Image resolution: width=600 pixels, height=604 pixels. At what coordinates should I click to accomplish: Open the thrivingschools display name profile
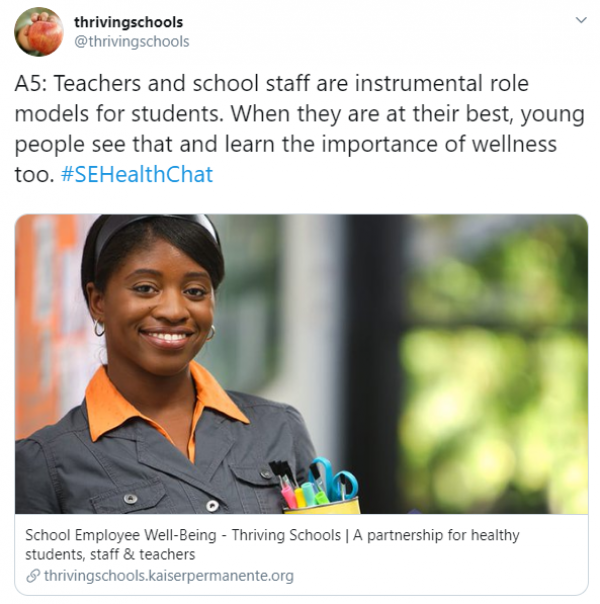tap(128, 22)
